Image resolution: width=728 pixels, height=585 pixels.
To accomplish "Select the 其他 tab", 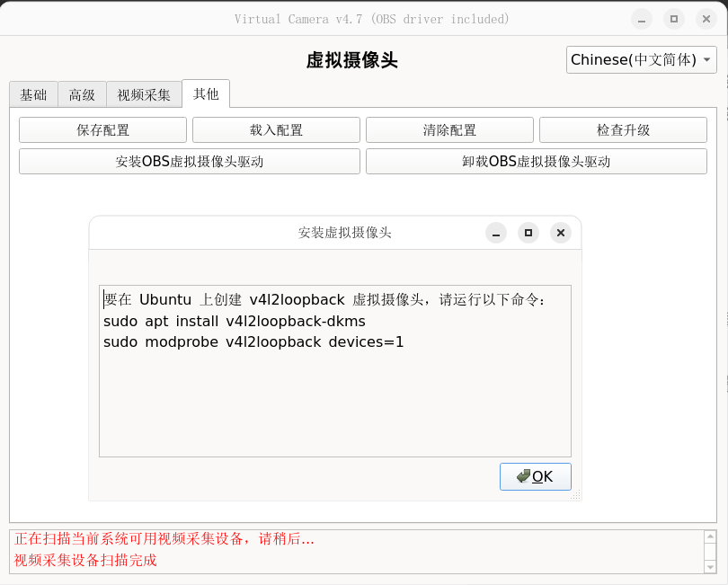I will pos(206,93).
